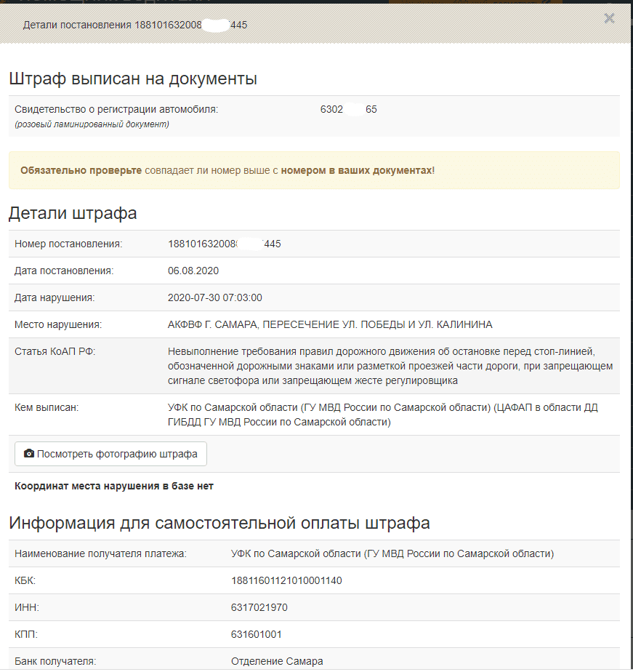Click dialog title Детали постановления

point(135,25)
